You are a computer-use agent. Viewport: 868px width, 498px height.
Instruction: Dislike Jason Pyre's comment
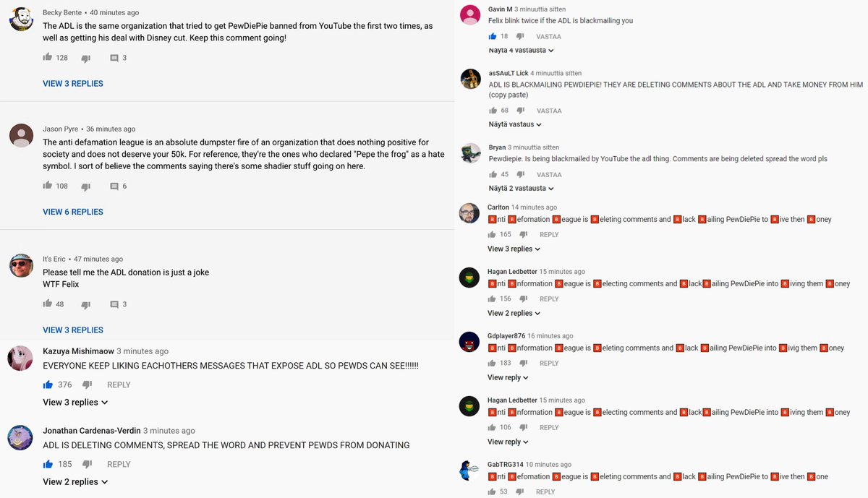[x=85, y=186]
